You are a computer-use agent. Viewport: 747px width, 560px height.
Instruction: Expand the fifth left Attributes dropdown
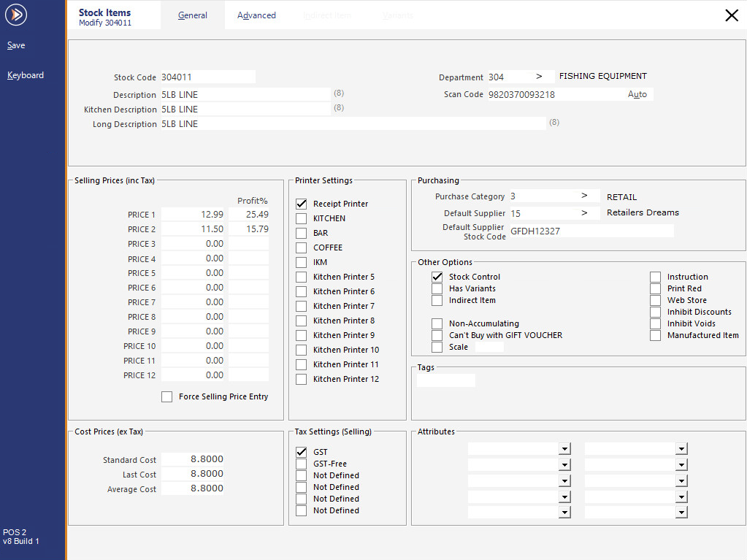click(564, 513)
